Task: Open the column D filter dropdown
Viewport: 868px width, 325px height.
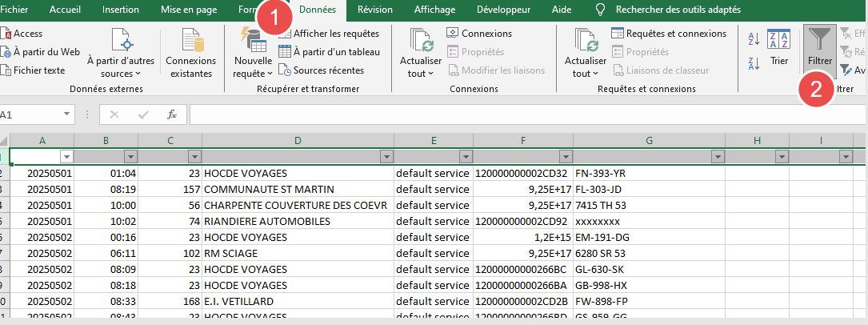Action: (386, 156)
